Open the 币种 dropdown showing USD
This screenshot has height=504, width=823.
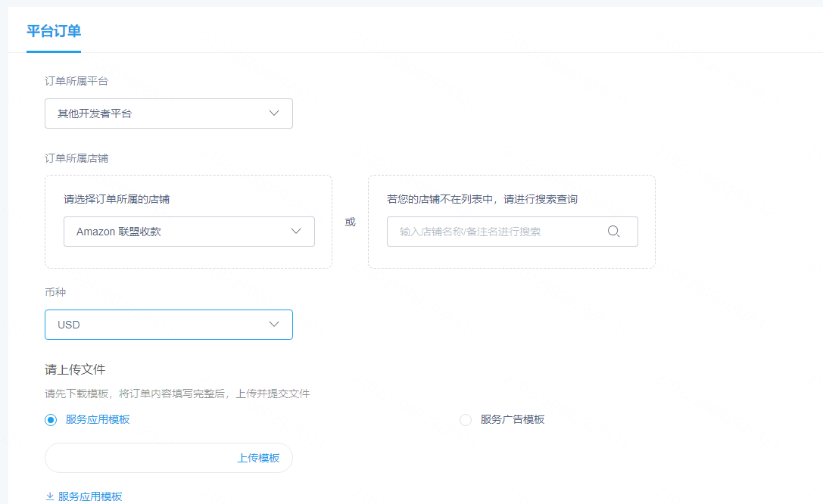point(168,325)
